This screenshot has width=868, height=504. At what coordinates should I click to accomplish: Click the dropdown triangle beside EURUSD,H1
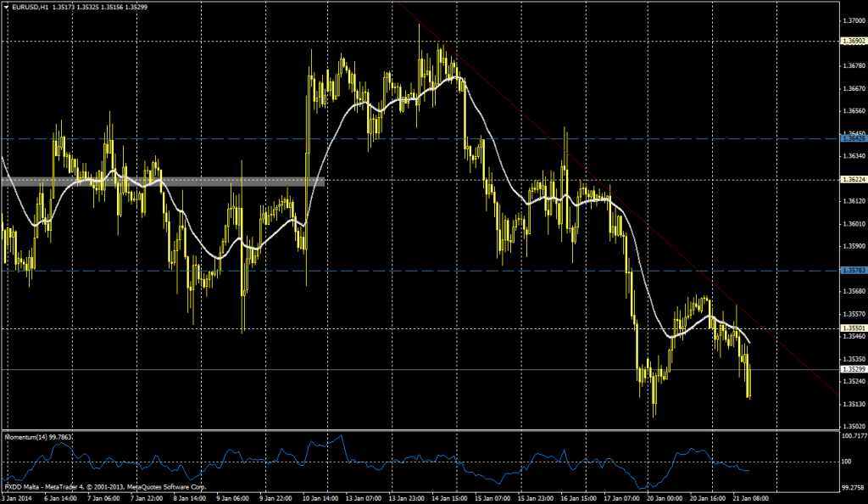point(6,8)
